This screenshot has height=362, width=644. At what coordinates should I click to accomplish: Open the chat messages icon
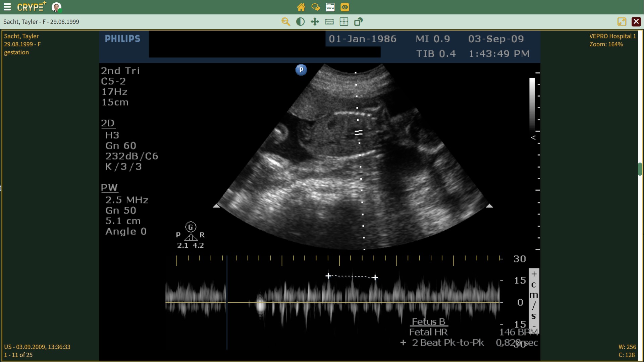click(315, 7)
